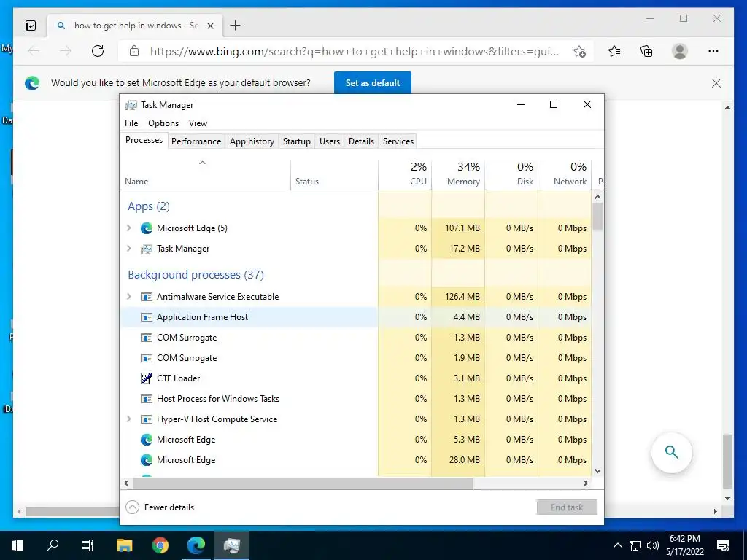Click the volume speaker tray icon

point(653,545)
